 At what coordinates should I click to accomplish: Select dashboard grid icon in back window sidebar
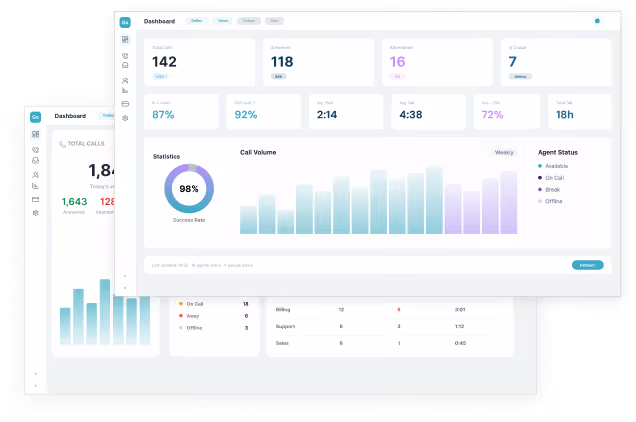click(35, 134)
